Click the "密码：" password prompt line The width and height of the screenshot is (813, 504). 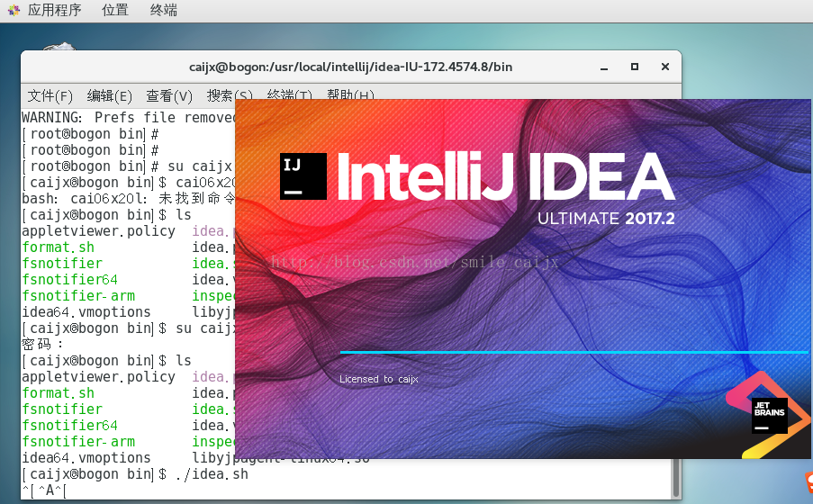point(42,345)
